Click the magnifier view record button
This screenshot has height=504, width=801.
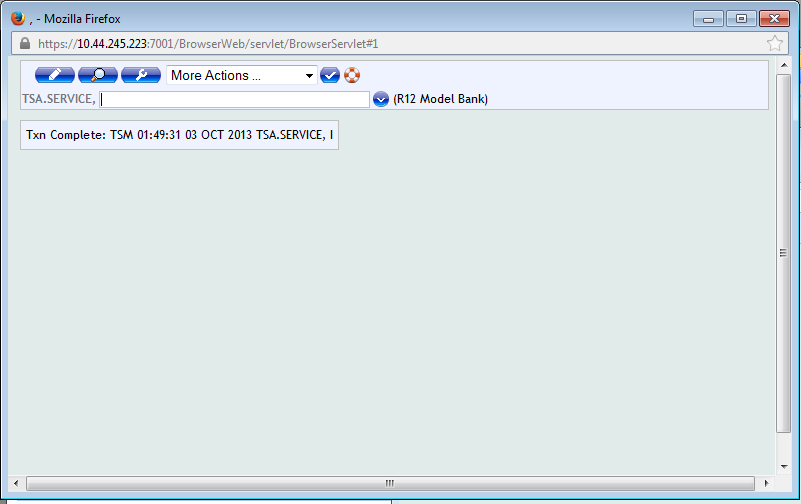(x=98, y=75)
